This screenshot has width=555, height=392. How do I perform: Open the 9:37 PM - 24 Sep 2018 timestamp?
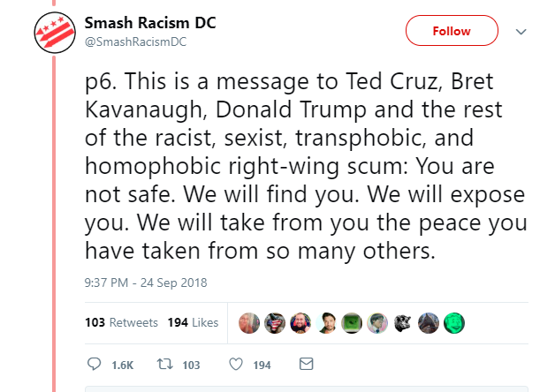click(146, 283)
